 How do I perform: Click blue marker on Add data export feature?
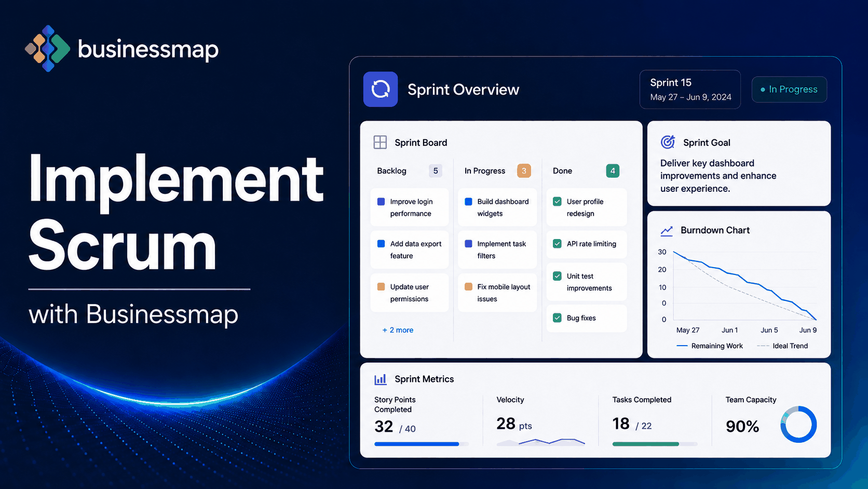tap(381, 244)
